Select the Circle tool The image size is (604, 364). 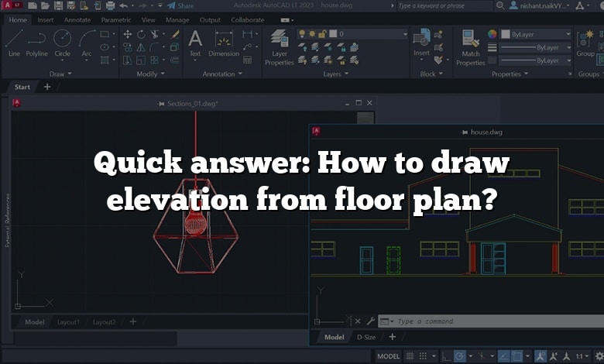[62, 43]
